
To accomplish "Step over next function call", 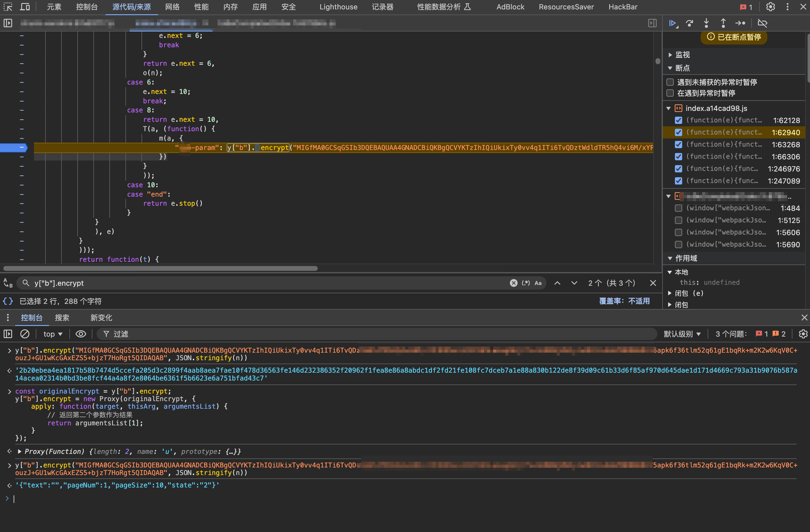I will pos(689,23).
